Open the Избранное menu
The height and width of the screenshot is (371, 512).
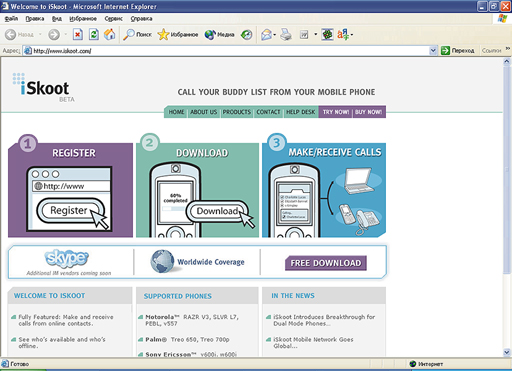click(83, 19)
